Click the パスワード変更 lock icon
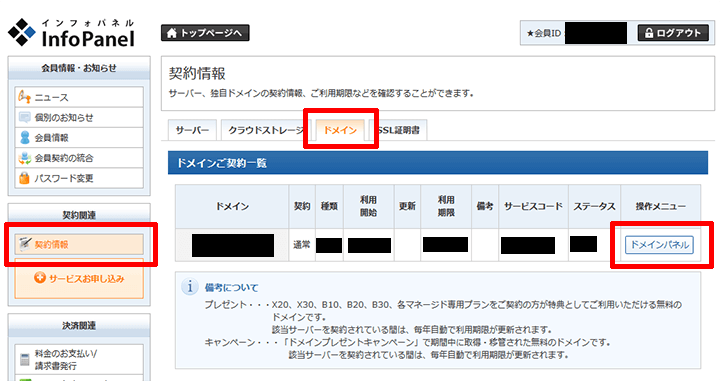The height and width of the screenshot is (381, 720). 24,178
